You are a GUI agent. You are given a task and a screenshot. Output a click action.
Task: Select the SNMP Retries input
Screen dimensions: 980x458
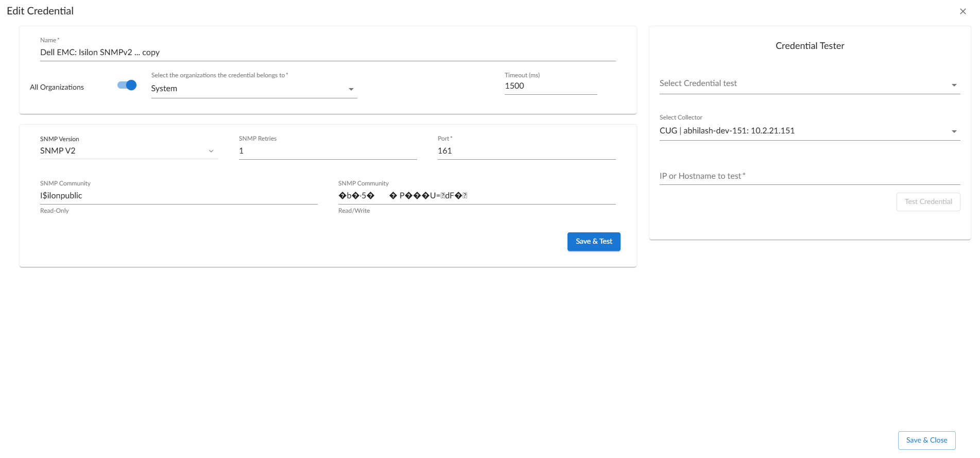click(328, 151)
